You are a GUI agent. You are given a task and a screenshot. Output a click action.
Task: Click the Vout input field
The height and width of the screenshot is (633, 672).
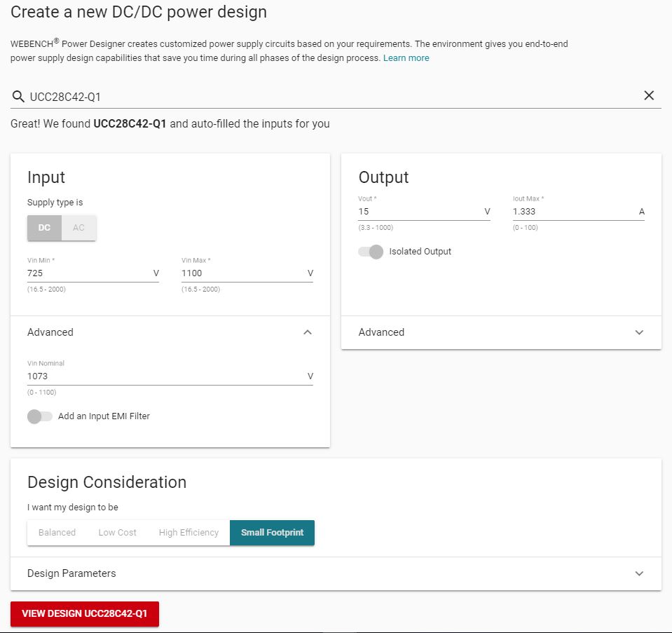pos(424,212)
